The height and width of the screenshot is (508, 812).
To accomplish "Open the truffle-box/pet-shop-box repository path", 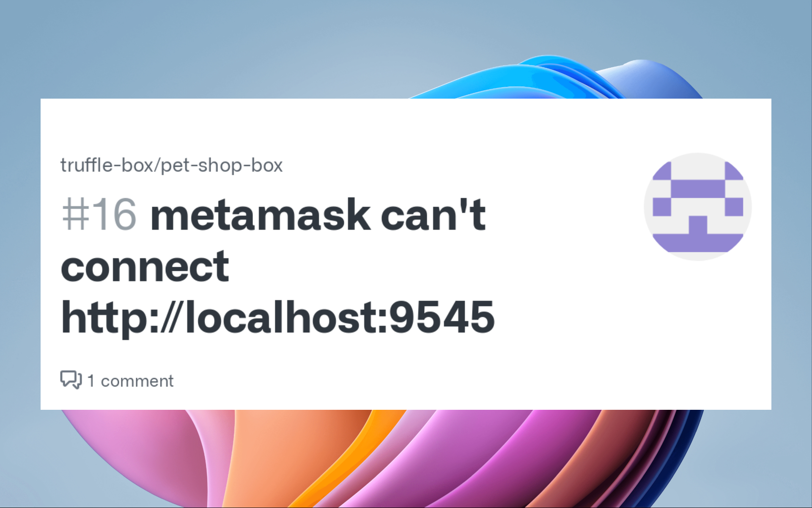I will point(171,165).
